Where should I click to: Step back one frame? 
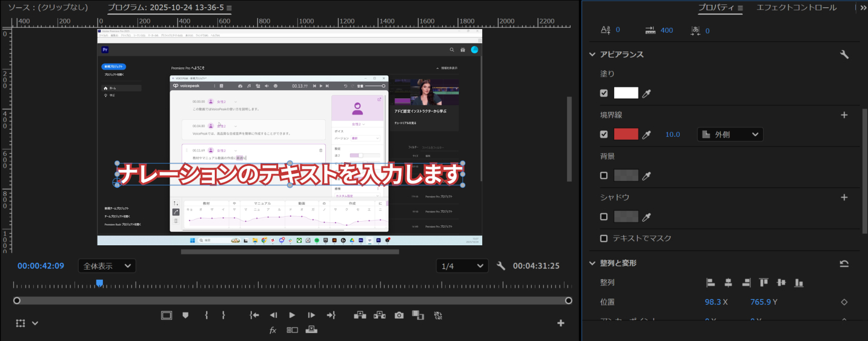point(273,315)
